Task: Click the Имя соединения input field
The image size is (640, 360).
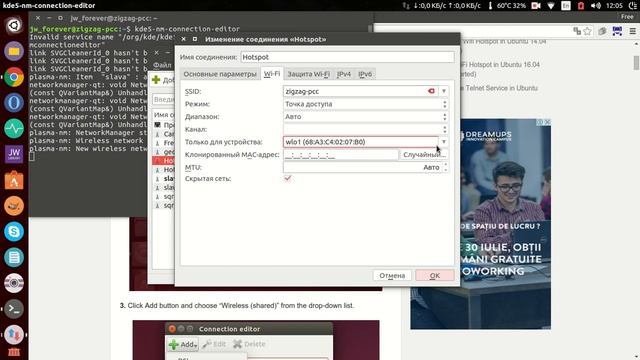Action: [347, 57]
